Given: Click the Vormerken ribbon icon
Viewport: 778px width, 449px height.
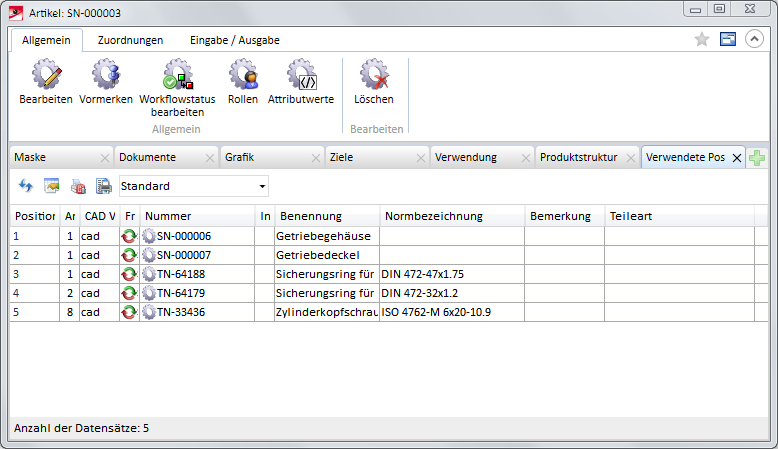Looking at the screenshot, I should pos(106,76).
